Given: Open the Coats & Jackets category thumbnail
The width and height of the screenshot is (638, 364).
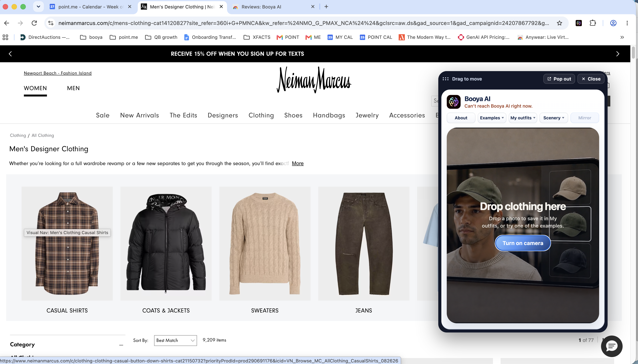Looking at the screenshot, I should (166, 243).
